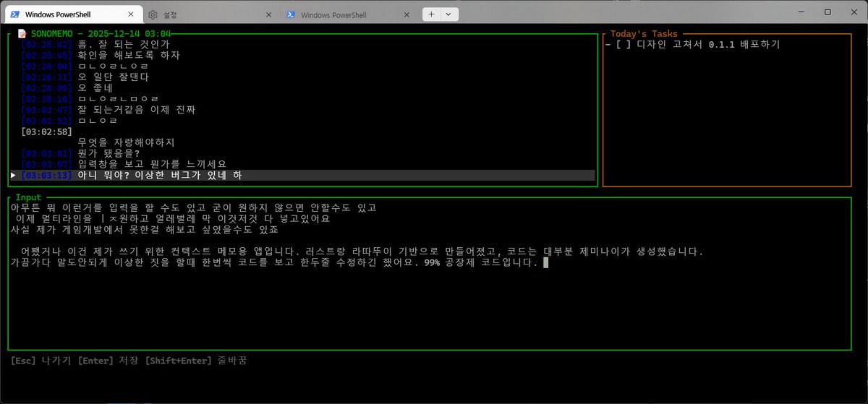This screenshot has width=868, height=404.
Task: Close the 설정 tab
Action: click(268, 14)
